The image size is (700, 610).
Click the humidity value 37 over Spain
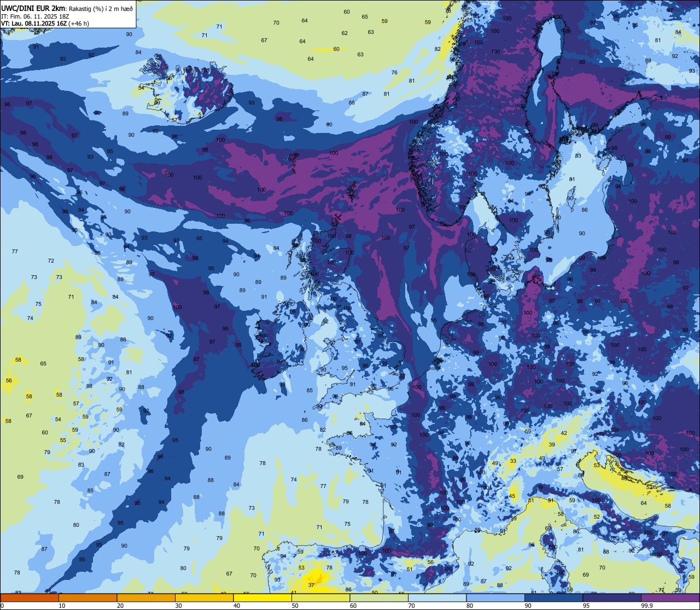point(311,585)
